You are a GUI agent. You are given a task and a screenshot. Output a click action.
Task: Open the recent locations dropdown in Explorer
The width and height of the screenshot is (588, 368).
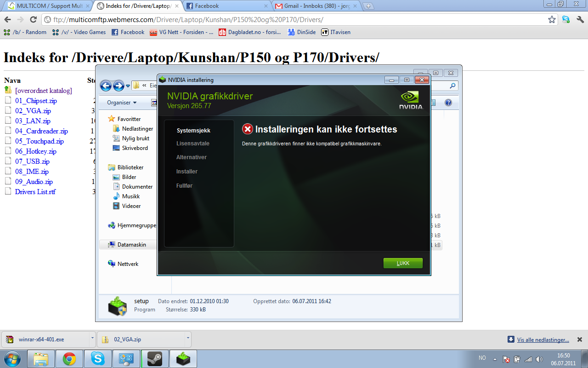pos(128,86)
